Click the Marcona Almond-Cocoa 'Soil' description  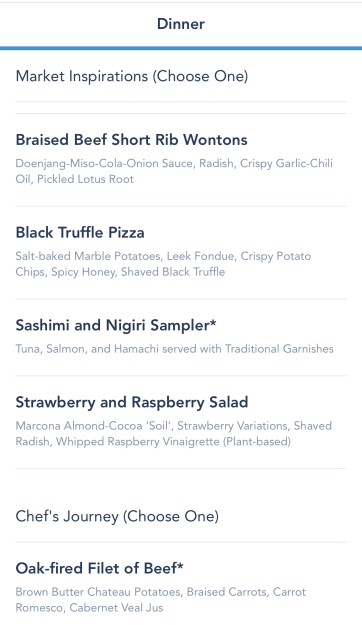(x=174, y=434)
